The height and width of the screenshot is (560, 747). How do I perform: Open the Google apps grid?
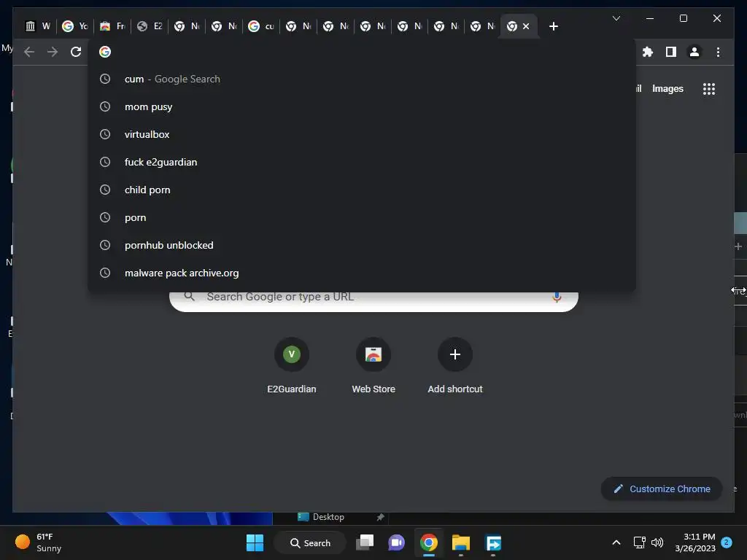click(x=709, y=89)
